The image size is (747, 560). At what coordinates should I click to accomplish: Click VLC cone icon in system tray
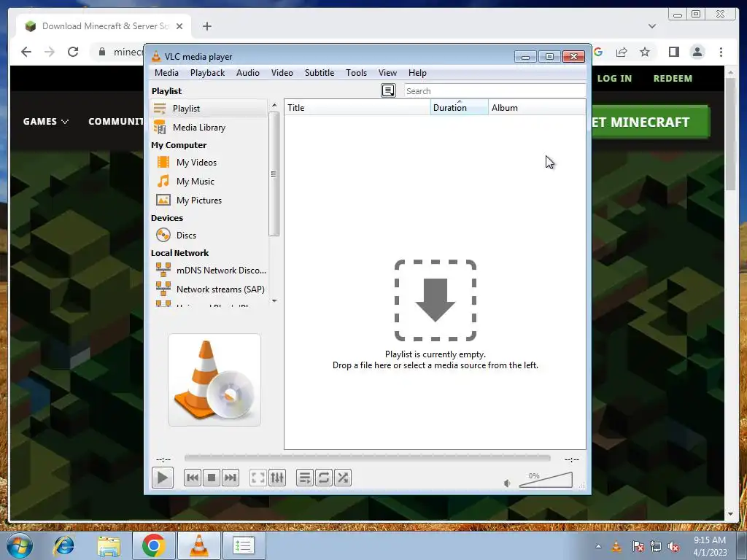pos(616,546)
